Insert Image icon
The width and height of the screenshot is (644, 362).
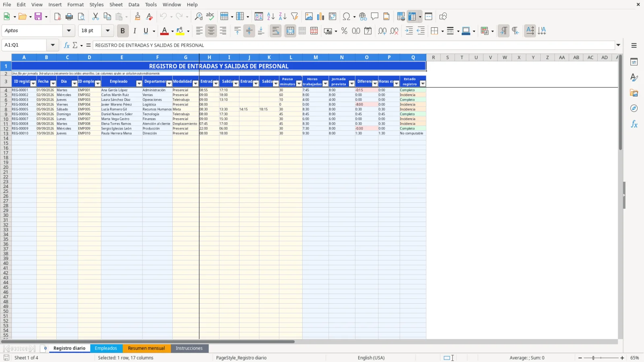[309, 16]
